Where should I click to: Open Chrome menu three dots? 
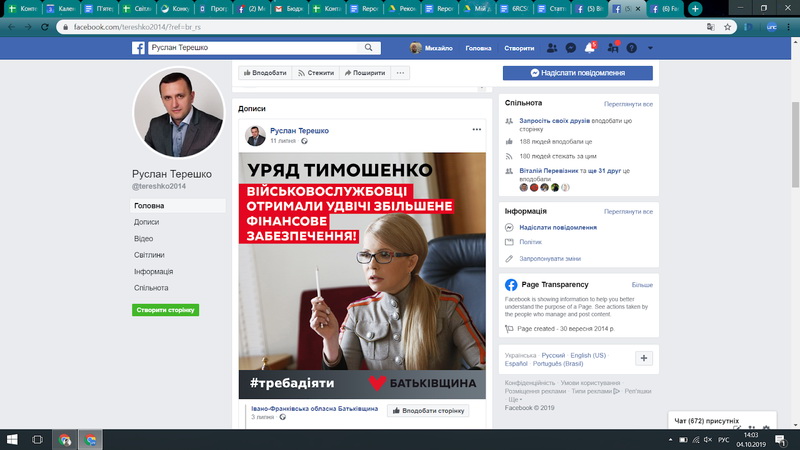[x=789, y=27]
